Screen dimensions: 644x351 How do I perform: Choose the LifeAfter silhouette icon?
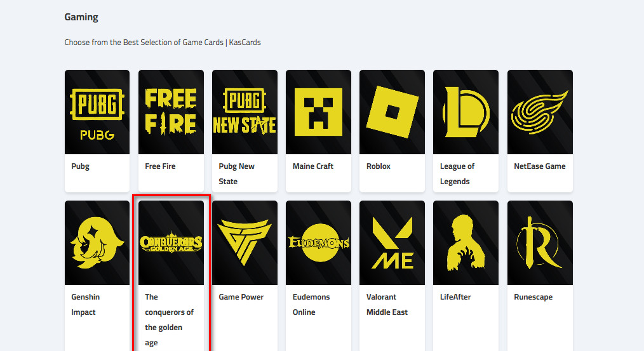point(466,242)
